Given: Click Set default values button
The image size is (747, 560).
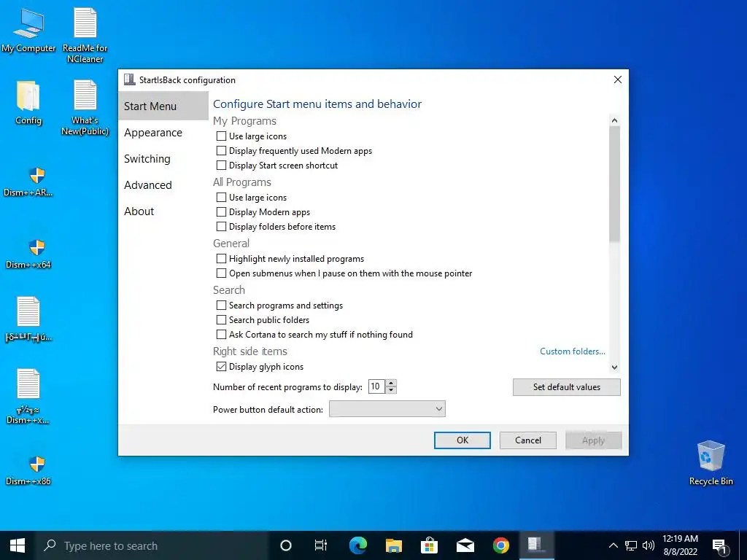Looking at the screenshot, I should click(x=566, y=387).
